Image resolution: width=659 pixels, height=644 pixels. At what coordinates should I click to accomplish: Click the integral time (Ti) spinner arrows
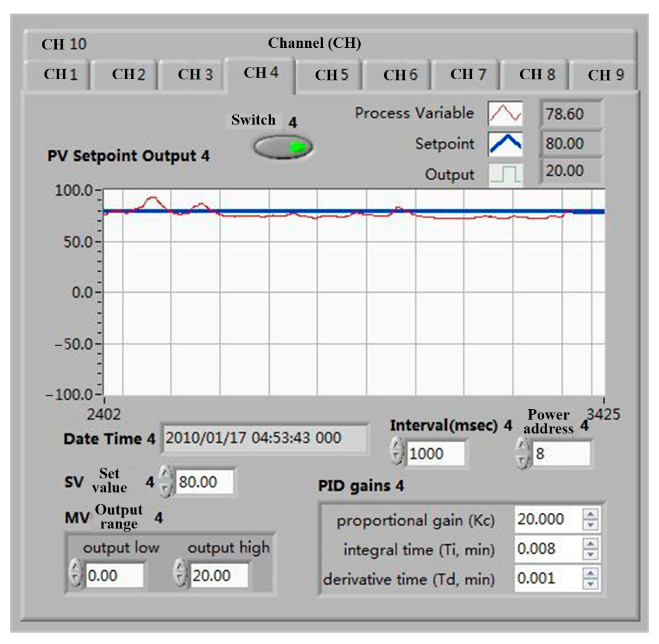click(x=590, y=549)
